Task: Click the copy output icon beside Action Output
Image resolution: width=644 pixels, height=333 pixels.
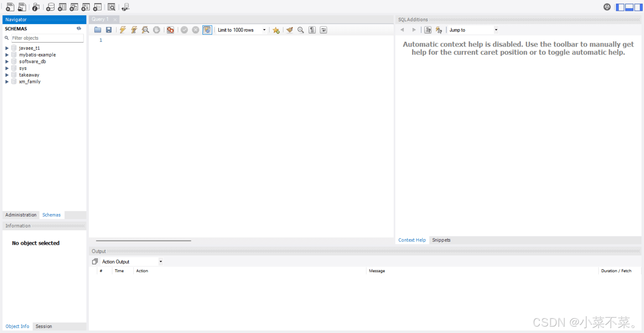Action: (x=95, y=261)
